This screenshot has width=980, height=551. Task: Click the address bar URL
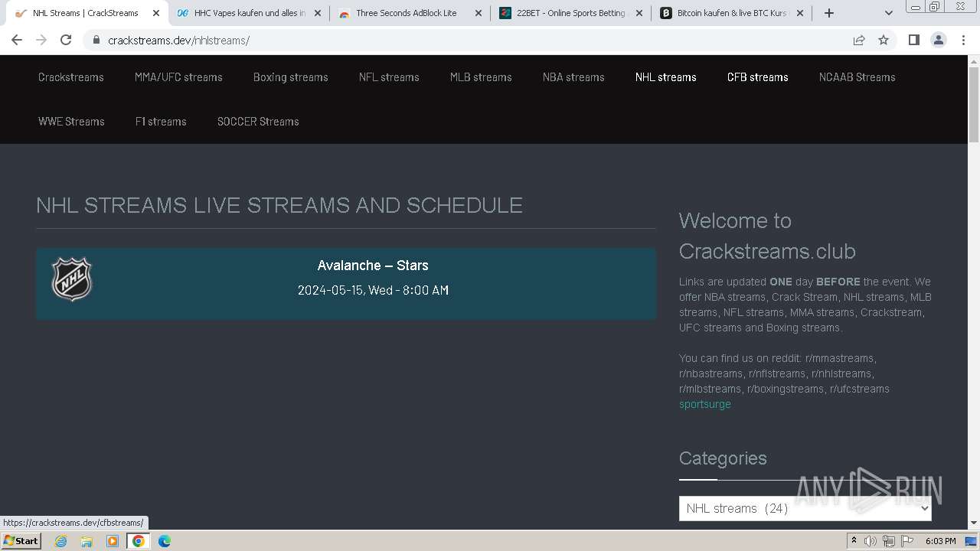point(178,41)
